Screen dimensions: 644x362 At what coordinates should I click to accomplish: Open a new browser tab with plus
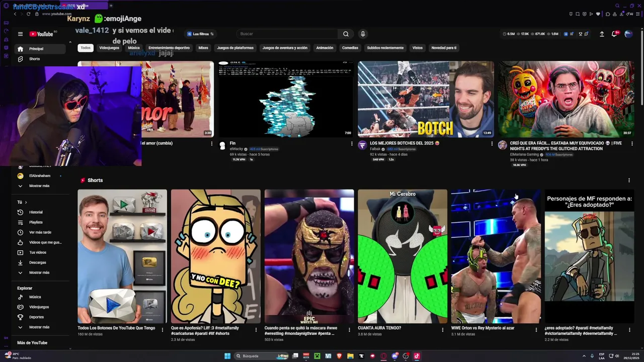click(111, 6)
